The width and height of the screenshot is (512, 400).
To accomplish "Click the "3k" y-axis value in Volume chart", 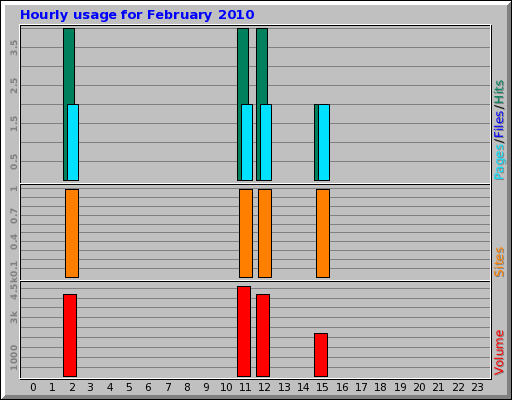I will (x=14, y=317).
